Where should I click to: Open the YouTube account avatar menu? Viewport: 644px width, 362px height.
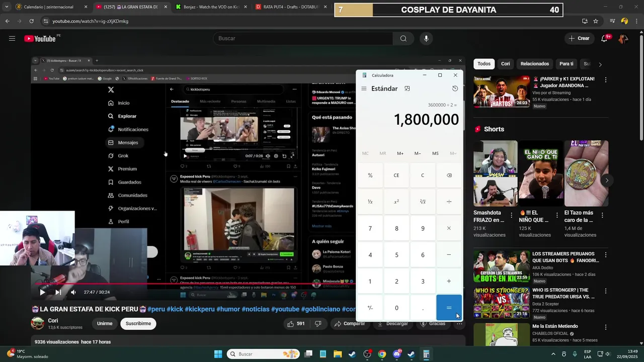point(623,38)
